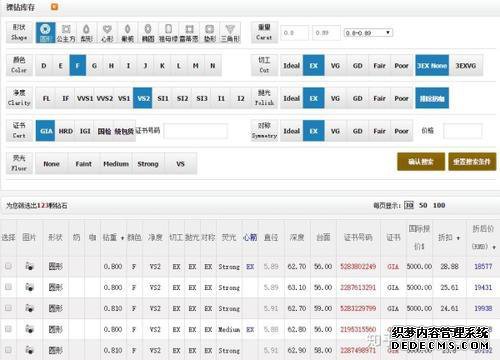Deselect clarity VS2
Screen dimensions: 500x360
tap(143, 98)
